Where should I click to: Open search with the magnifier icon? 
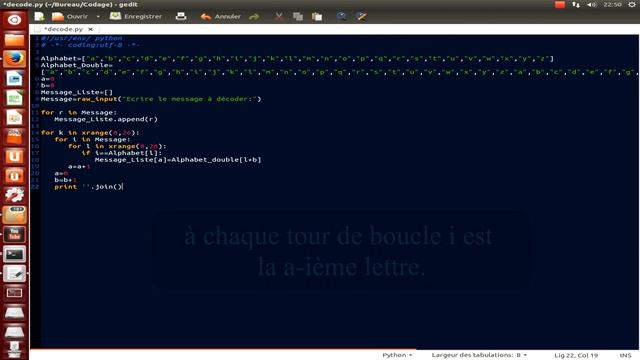(x=341, y=16)
